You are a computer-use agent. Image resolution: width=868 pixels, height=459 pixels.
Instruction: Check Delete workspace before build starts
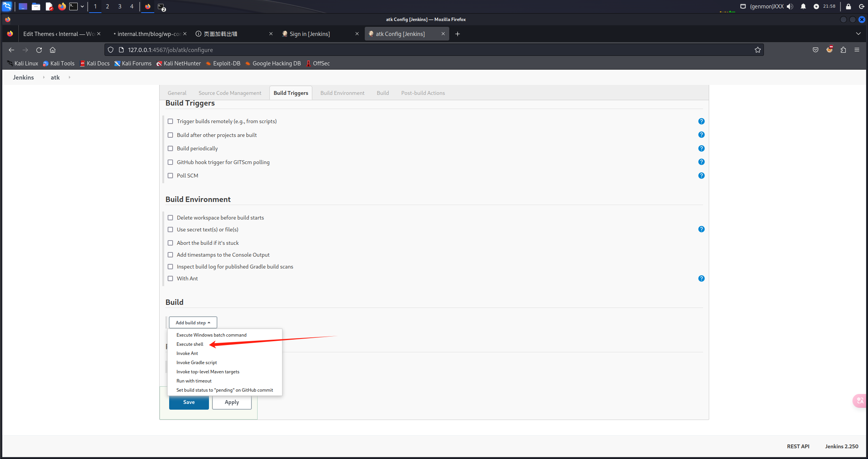click(170, 218)
